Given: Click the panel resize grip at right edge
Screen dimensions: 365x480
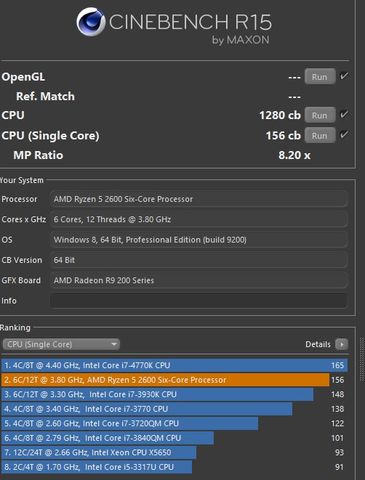Looking at the screenshot, I should 362,360.
